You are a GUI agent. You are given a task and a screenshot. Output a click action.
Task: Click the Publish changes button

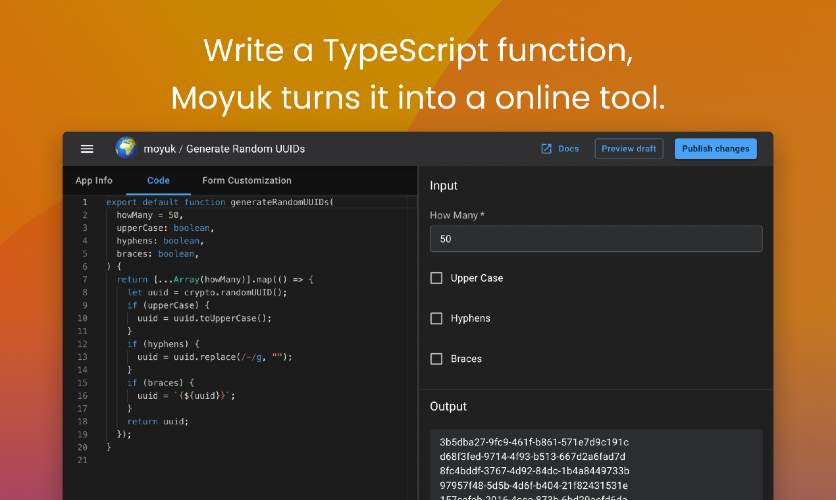point(716,149)
